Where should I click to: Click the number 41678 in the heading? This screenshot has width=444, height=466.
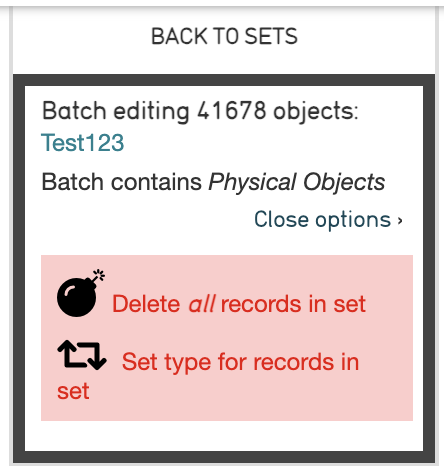pos(232,110)
